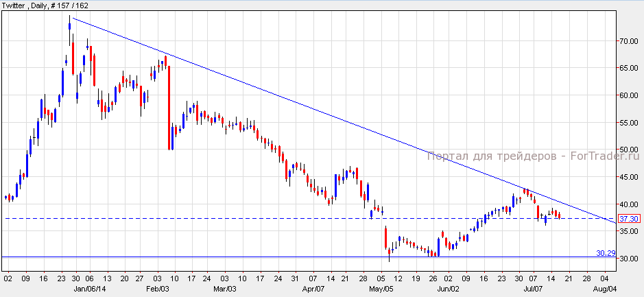Select the descending blue trendline
644x297 pixels.
tap(344, 120)
